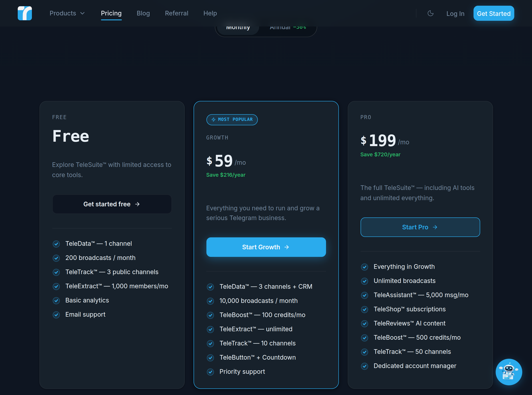The image size is (532, 395).
Task: Open the Blog page
Action: pyautogui.click(x=143, y=13)
